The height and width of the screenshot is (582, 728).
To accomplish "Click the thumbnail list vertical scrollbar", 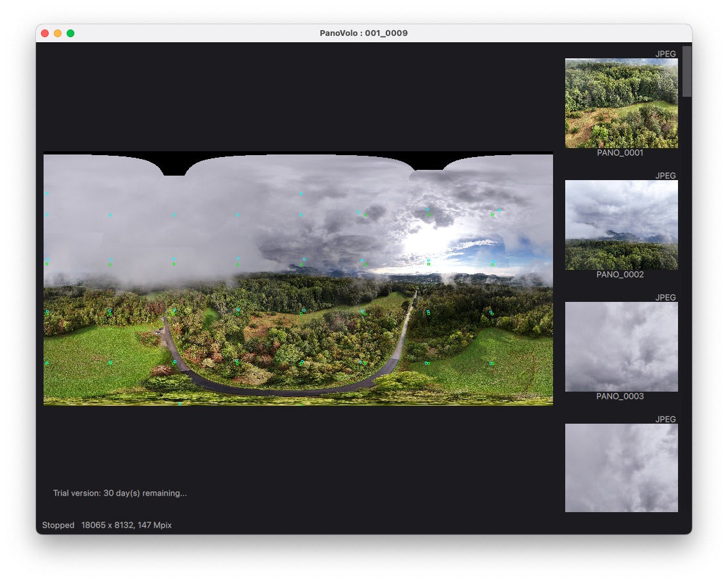I will 687,71.
